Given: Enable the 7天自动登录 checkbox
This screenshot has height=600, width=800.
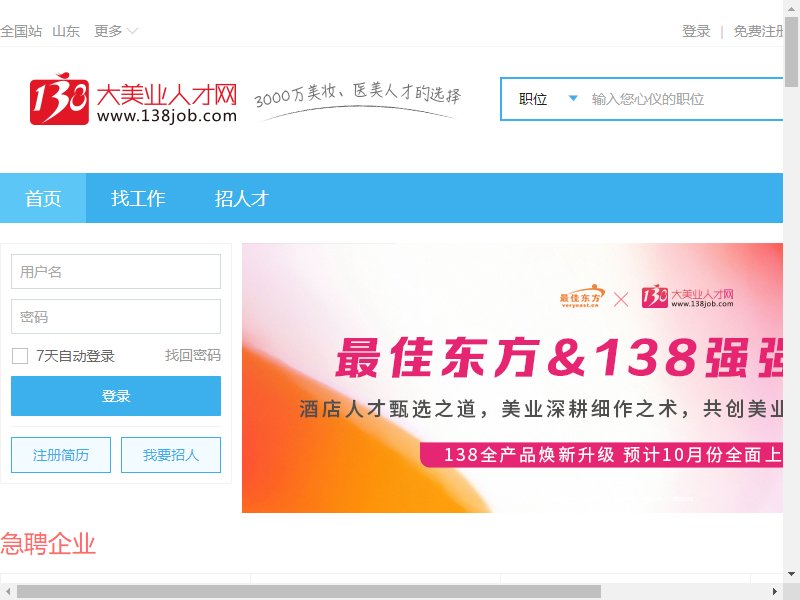Looking at the screenshot, I should pyautogui.click(x=20, y=356).
